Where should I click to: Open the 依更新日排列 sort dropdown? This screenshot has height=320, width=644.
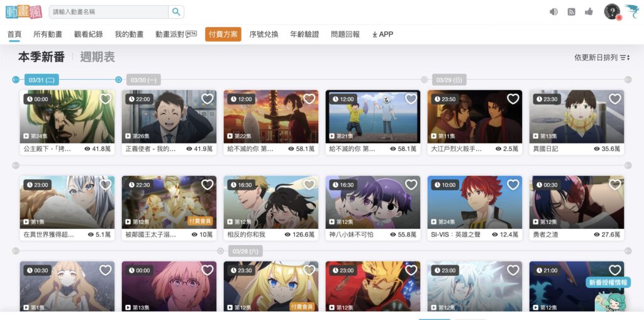coord(602,57)
